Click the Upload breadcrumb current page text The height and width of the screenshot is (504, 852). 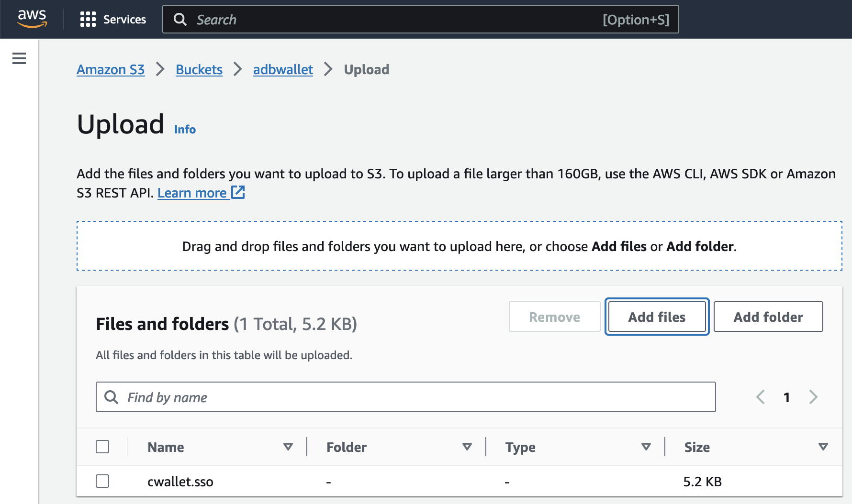(367, 70)
